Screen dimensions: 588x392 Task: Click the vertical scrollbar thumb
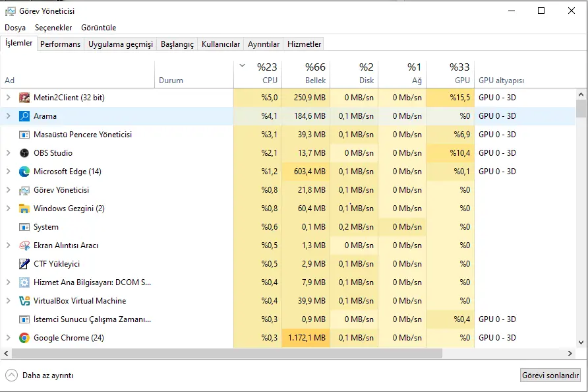click(x=581, y=108)
